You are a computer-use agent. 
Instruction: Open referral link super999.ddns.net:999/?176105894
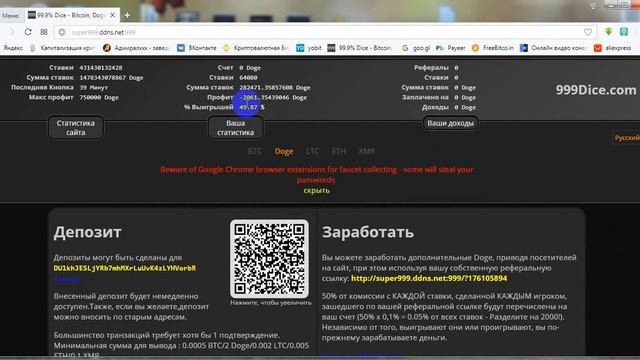(x=429, y=278)
